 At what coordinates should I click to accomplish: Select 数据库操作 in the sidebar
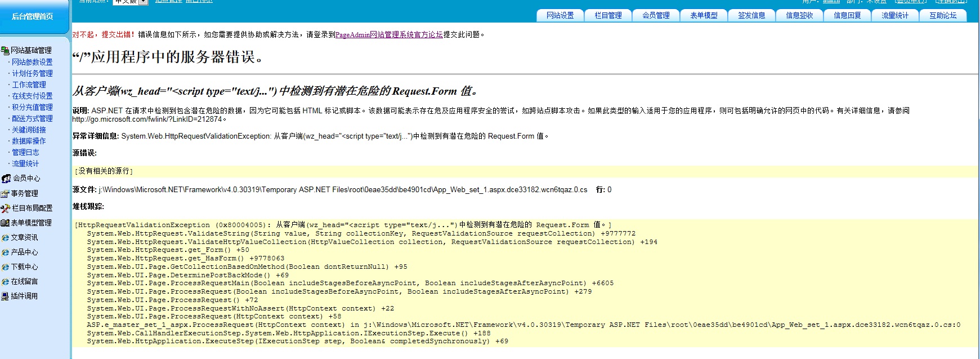(x=29, y=141)
